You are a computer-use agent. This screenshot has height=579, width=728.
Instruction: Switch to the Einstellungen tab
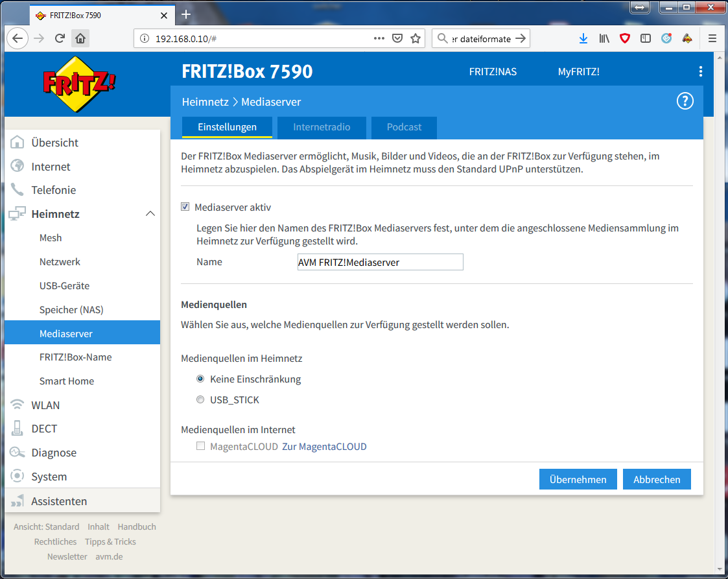[227, 127]
